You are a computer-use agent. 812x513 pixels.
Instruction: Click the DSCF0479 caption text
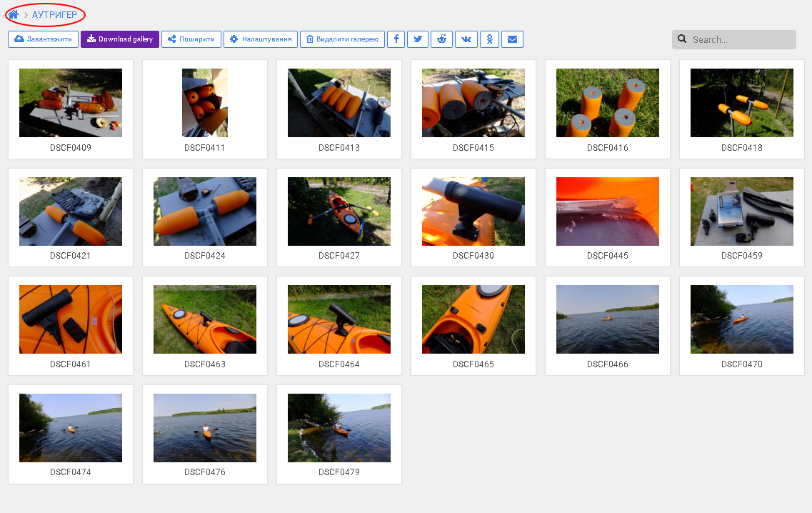click(x=339, y=472)
